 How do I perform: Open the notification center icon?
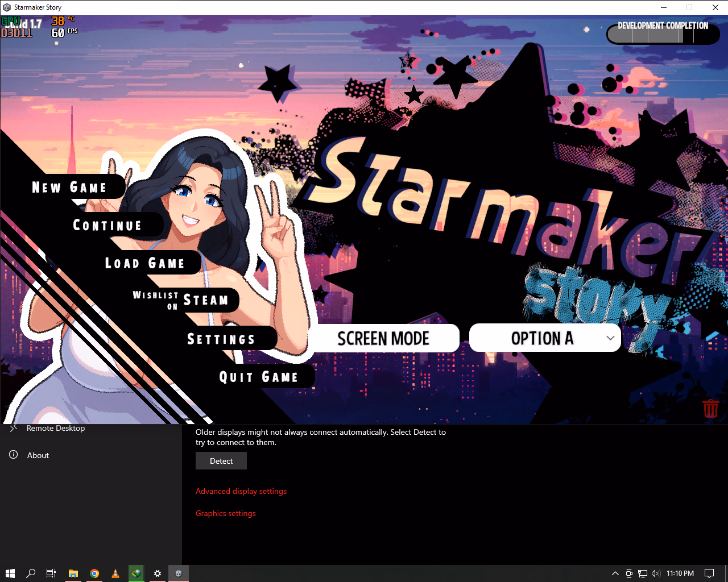(x=709, y=573)
